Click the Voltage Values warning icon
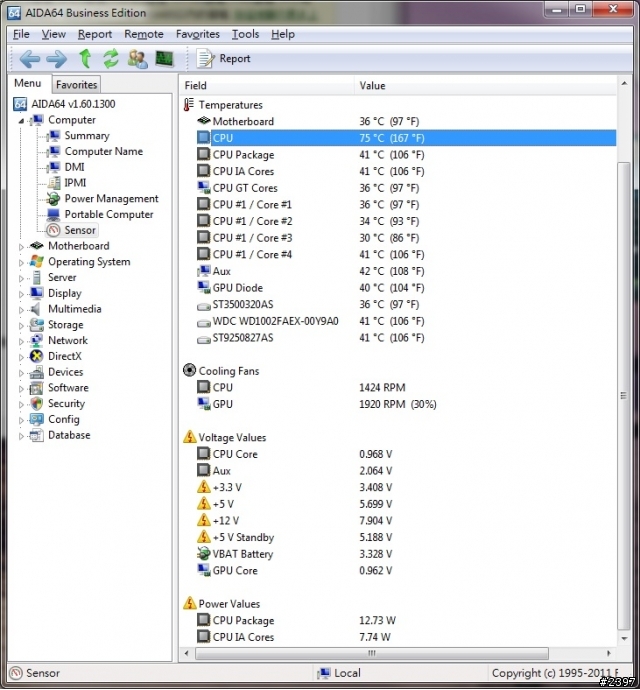Screen dimensions: 640x690 pyautogui.click(x=190, y=437)
